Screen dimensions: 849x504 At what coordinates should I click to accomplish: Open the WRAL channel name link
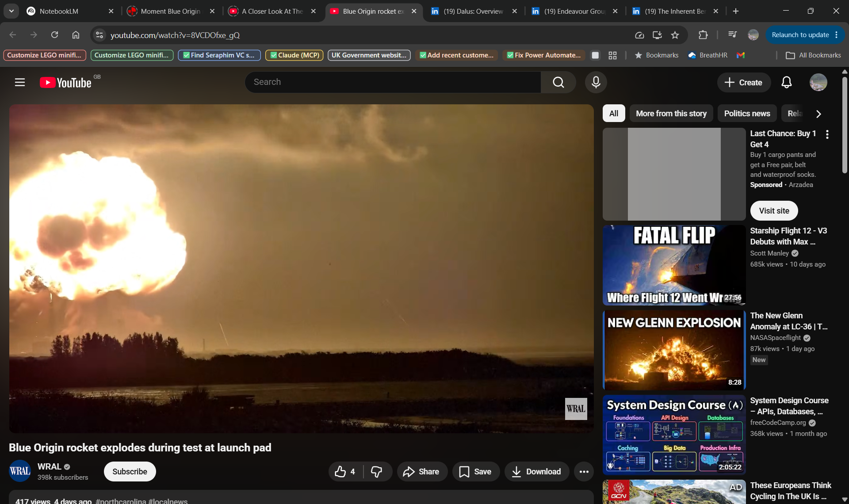coord(50,467)
